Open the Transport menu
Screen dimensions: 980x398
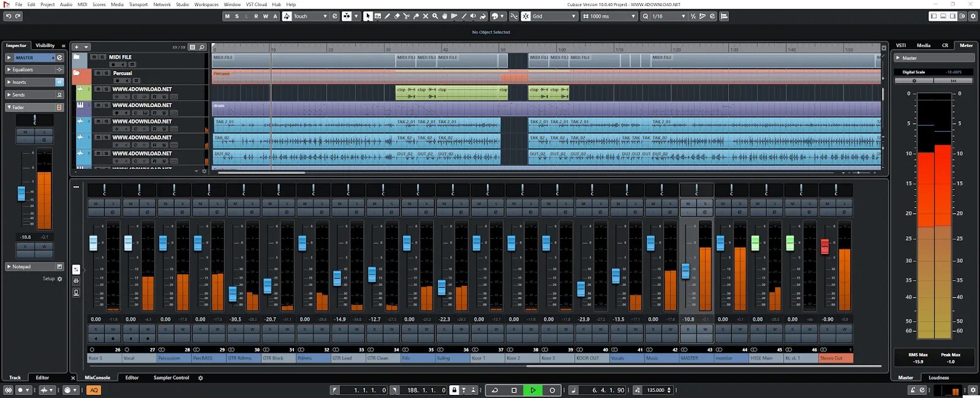[138, 4]
